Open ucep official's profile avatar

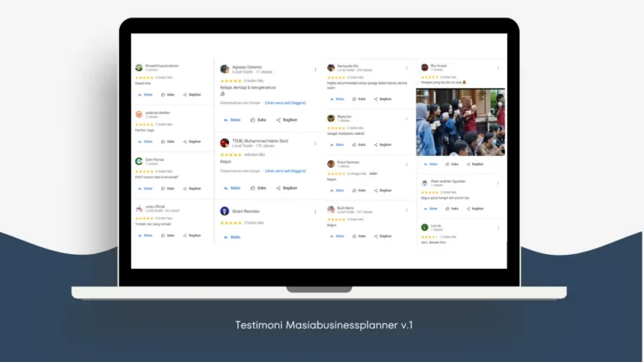(x=139, y=209)
